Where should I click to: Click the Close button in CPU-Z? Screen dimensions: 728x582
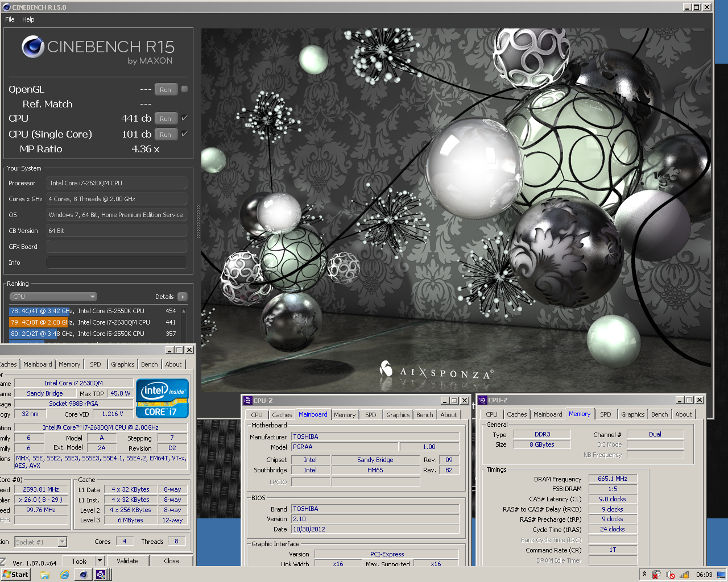tap(171, 561)
